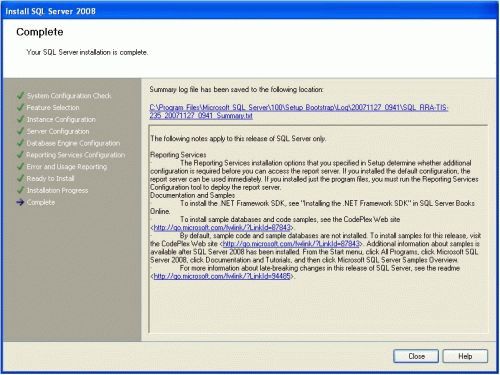Select the Reporting Services Configuration step
Screen dimensions: 500x375
click(x=76, y=155)
